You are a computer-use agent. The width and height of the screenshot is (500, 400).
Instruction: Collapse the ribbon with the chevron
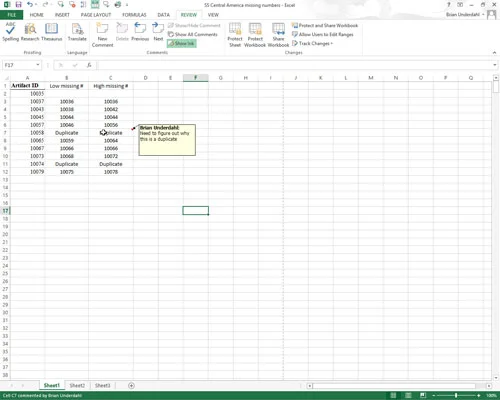(494, 53)
